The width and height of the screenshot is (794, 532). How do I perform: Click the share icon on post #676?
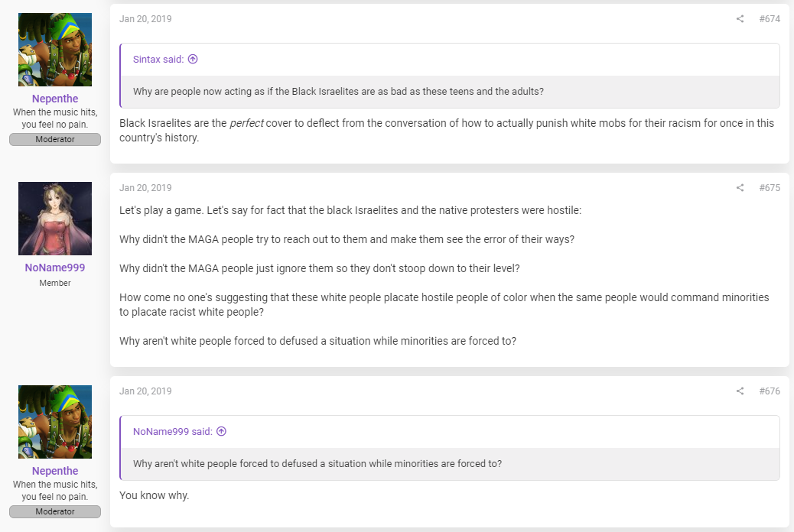pos(740,391)
